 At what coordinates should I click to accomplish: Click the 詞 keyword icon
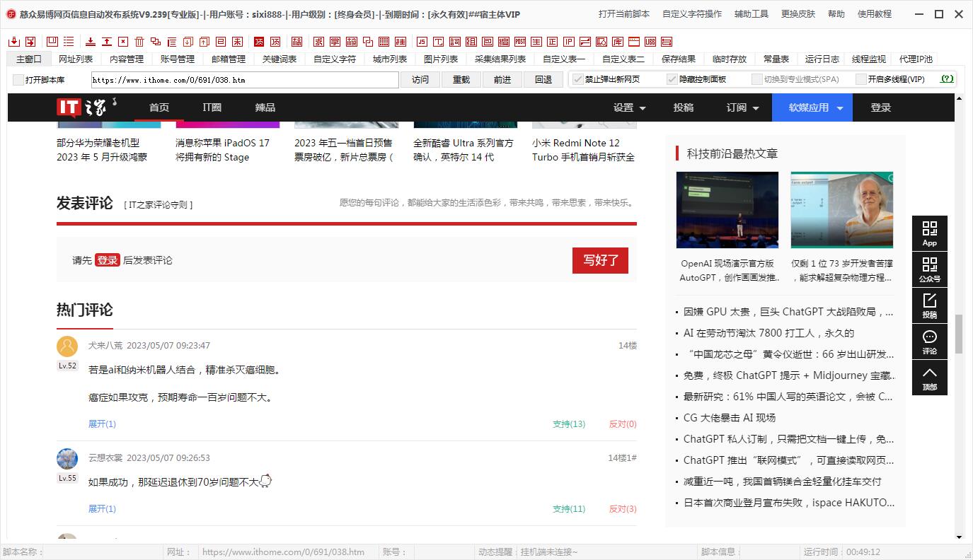455,42
